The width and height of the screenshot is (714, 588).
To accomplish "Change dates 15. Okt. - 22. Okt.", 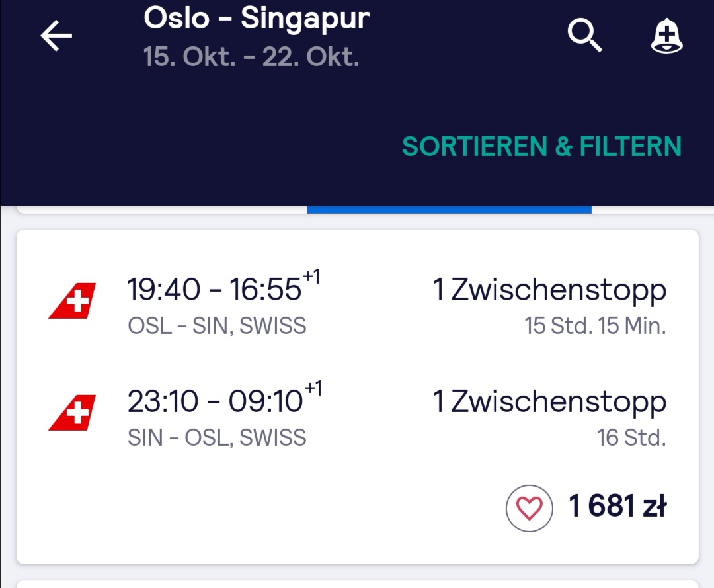I will [x=251, y=57].
